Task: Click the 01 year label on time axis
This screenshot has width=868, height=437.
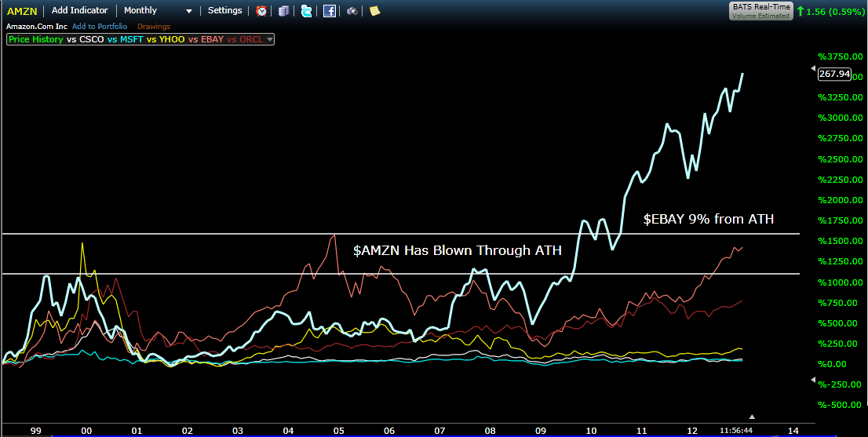Action: click(137, 430)
